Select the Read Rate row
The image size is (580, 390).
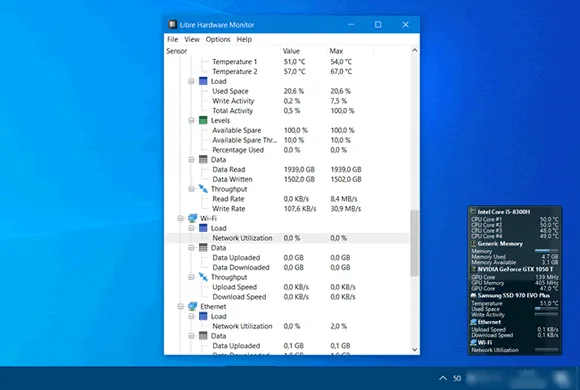[287, 199]
